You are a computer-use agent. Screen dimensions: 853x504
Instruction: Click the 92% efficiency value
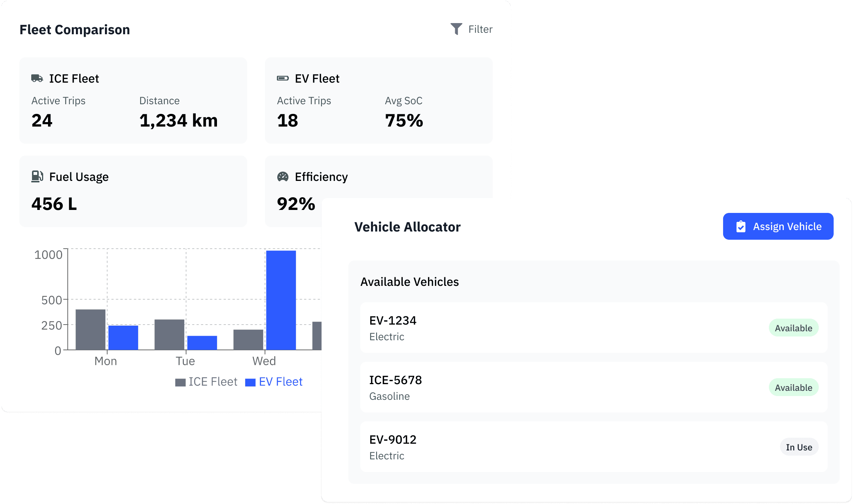coord(296,204)
